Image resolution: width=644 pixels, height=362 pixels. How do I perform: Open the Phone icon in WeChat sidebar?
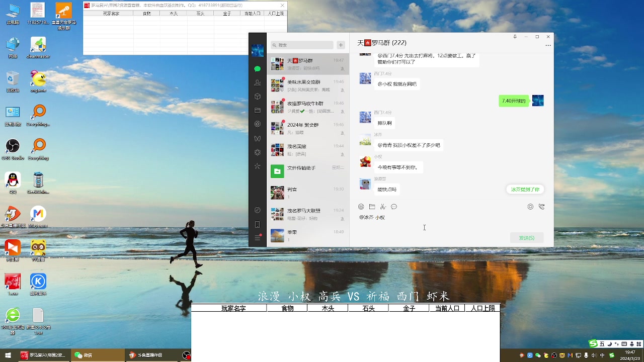[258, 224]
